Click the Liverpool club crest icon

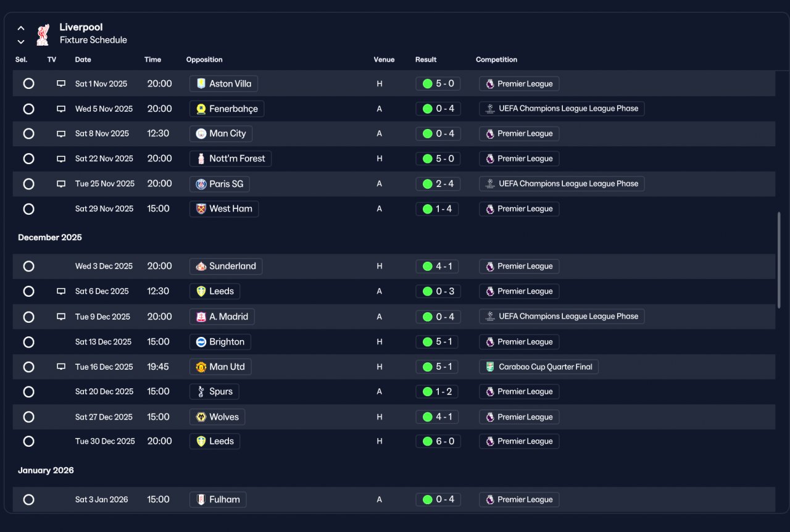pyautogui.click(x=43, y=35)
